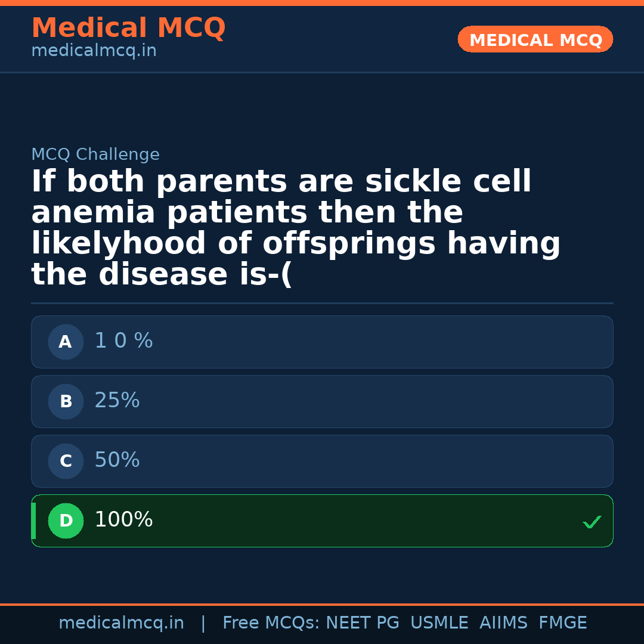The height and width of the screenshot is (644, 644).
Task: Click the MCQ Challenge label
Action: point(95,155)
